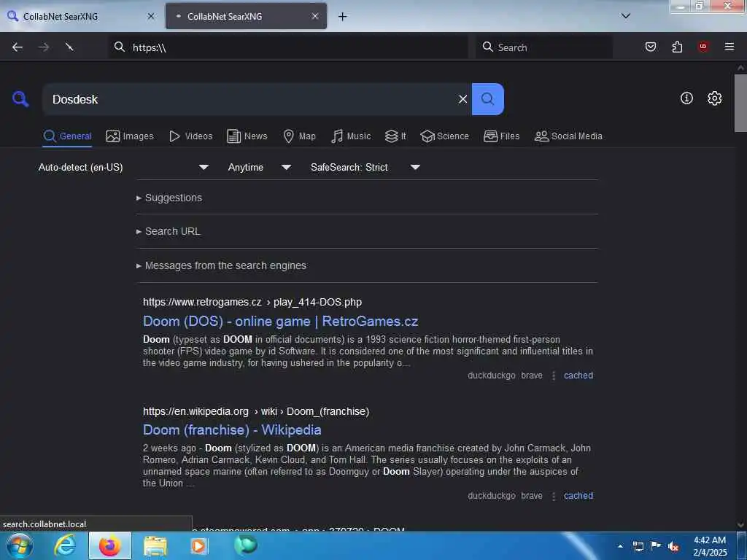The image size is (747, 560).
Task: Go back with the browser back arrow
Action: 18,47
